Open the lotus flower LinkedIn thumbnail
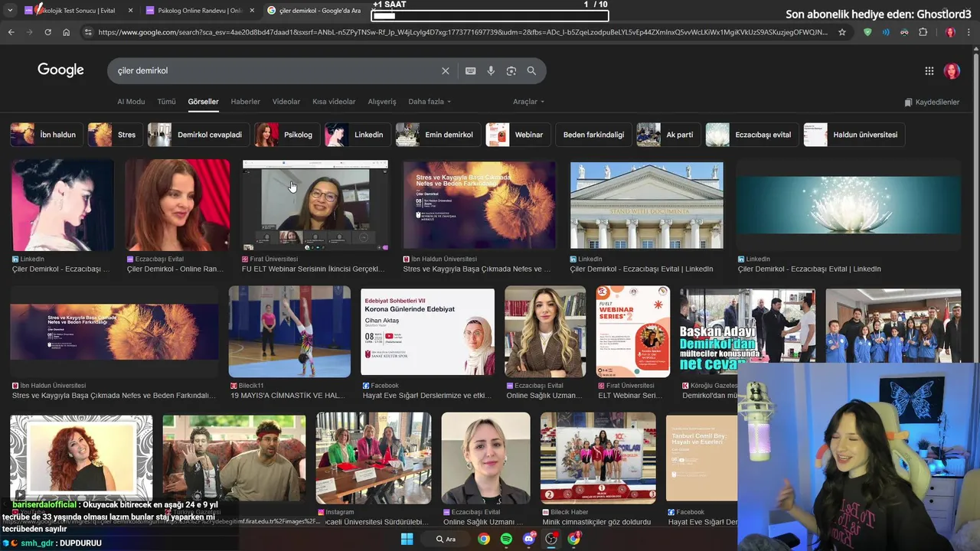The width and height of the screenshot is (980, 551). 848,205
